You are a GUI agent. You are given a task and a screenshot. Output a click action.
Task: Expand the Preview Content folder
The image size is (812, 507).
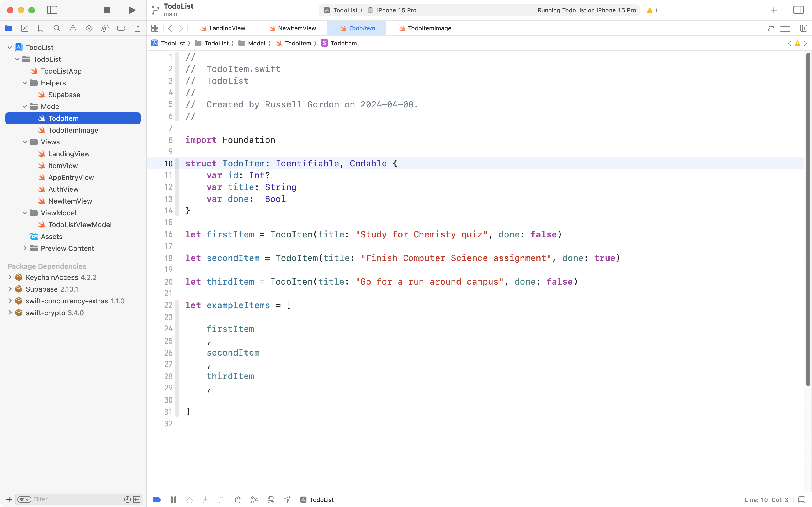point(25,248)
